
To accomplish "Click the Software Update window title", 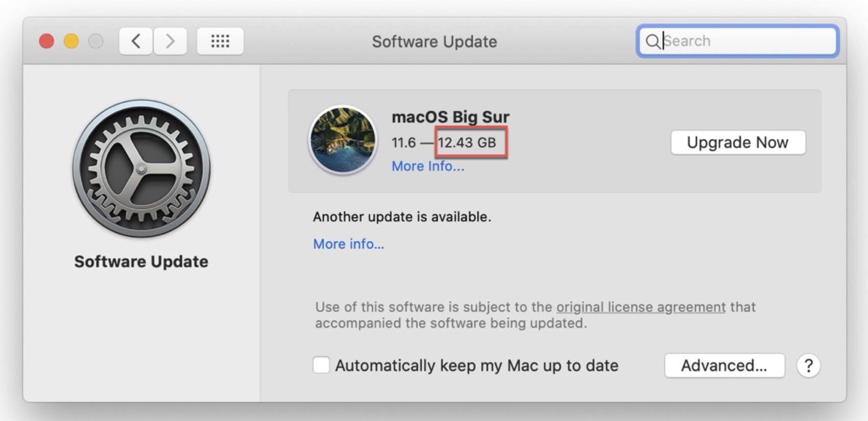I will coord(434,41).
